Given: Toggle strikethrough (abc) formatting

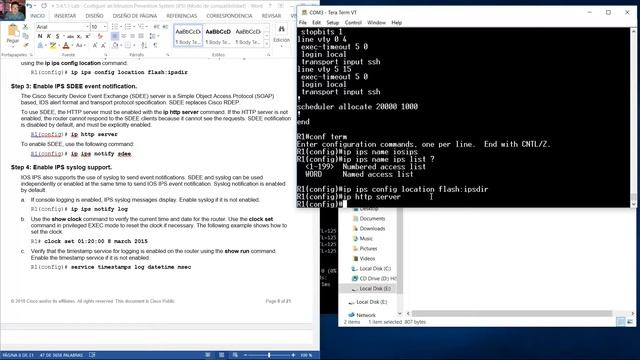Looking at the screenshot, I should [70, 36].
